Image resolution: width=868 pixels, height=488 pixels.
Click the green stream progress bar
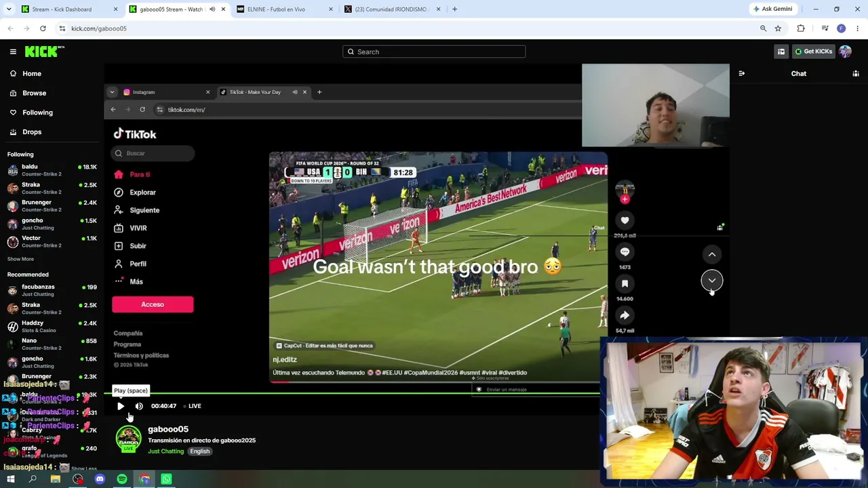coord(353,393)
